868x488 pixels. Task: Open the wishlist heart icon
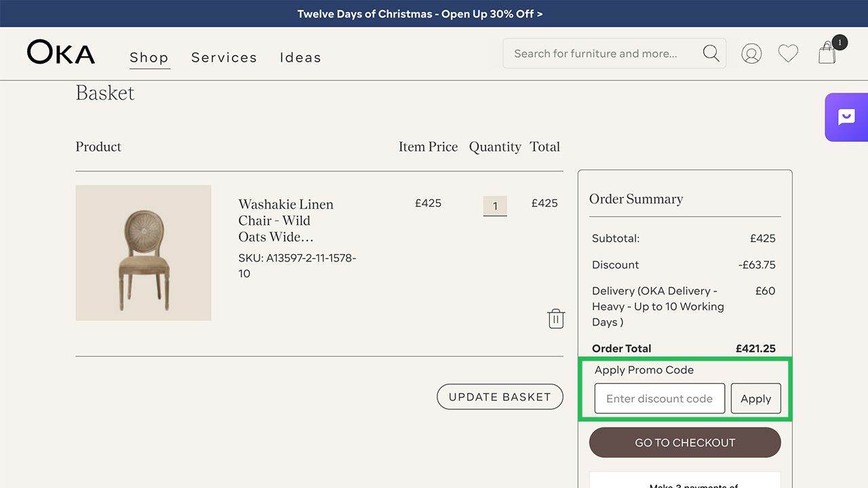(788, 54)
